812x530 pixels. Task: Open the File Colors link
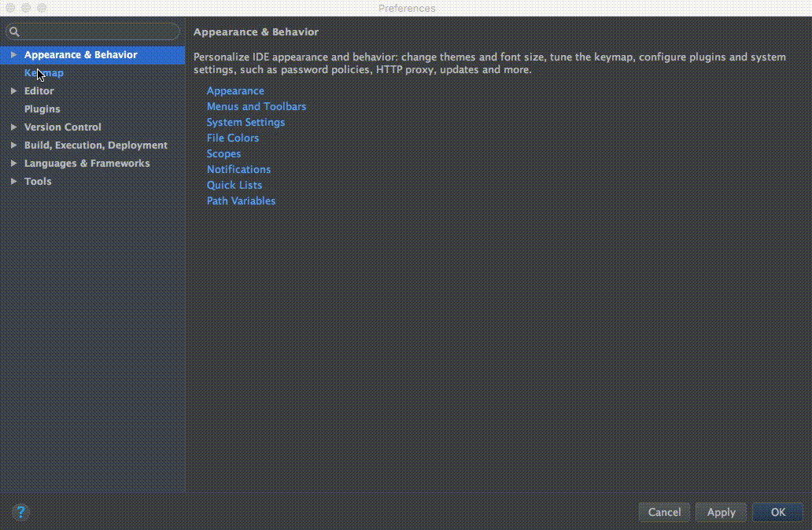(x=233, y=138)
